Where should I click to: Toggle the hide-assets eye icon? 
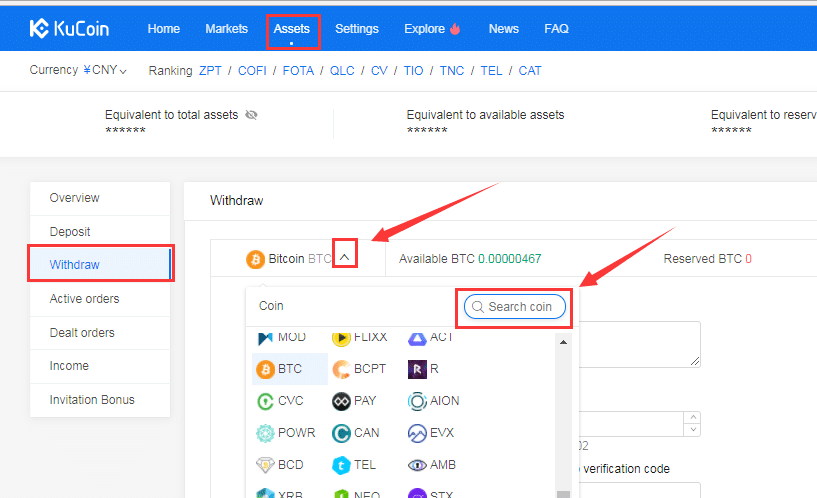pos(251,115)
